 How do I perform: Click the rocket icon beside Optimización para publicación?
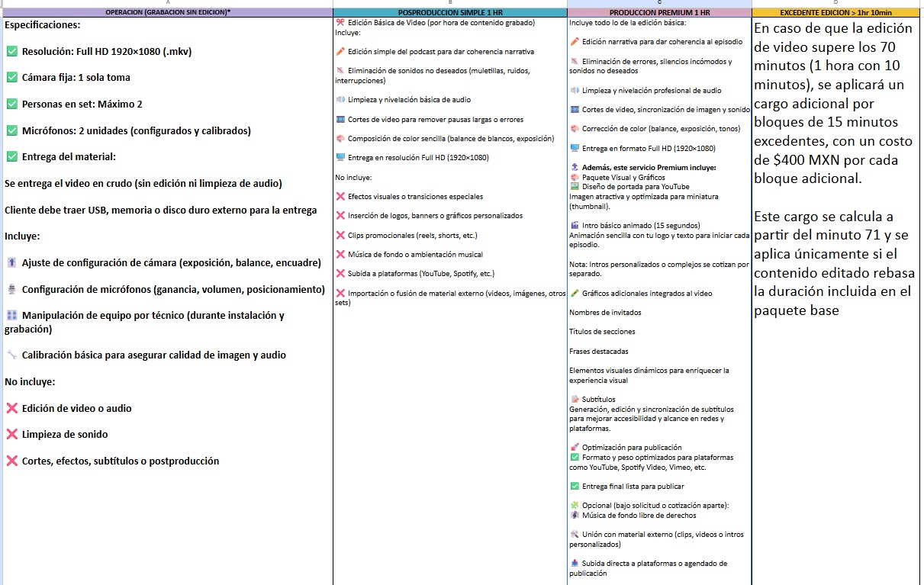[x=575, y=448]
